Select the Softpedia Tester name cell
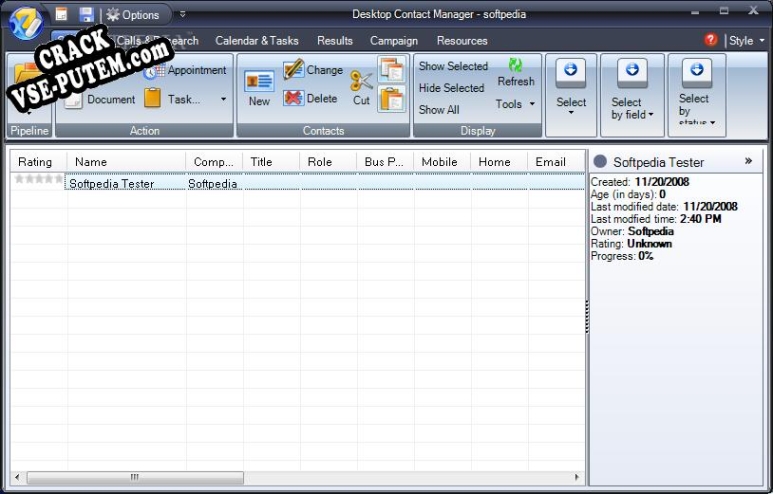Image resolution: width=773 pixels, height=494 pixels. coord(126,183)
